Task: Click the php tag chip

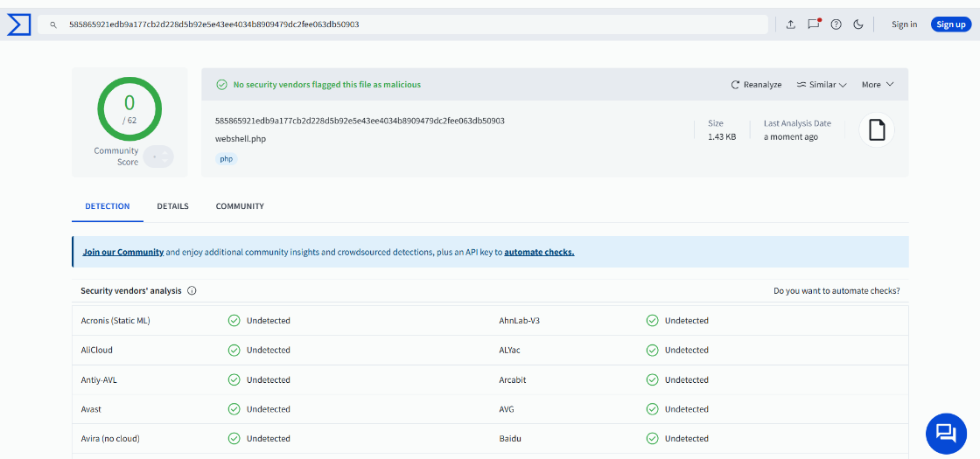Action: click(x=226, y=159)
